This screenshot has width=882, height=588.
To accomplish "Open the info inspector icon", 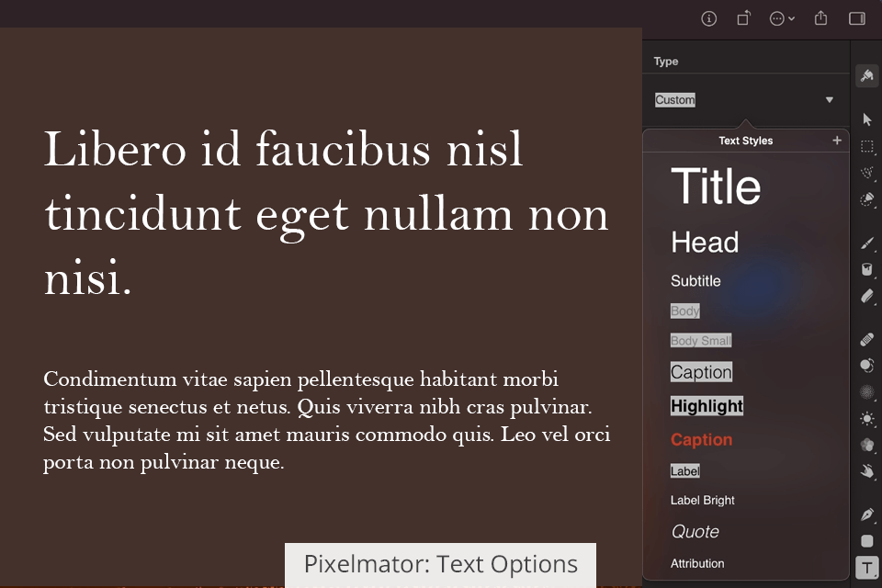I will pyautogui.click(x=708, y=18).
